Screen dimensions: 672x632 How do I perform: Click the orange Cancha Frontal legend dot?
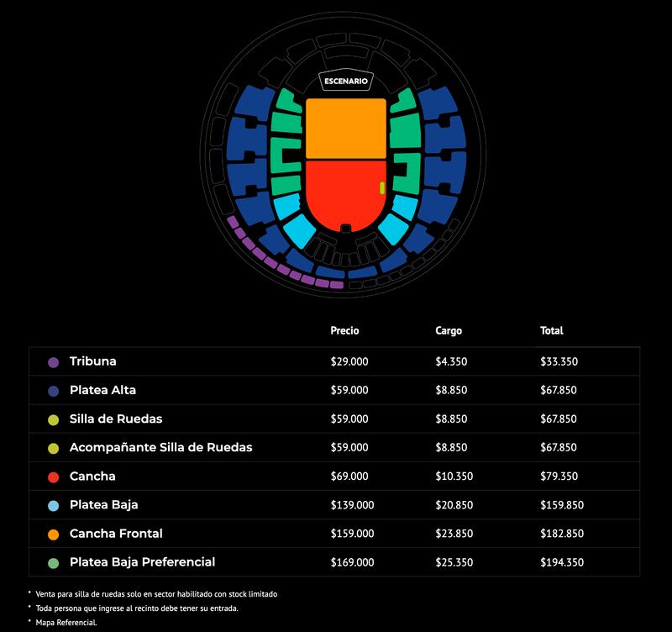pyautogui.click(x=54, y=534)
